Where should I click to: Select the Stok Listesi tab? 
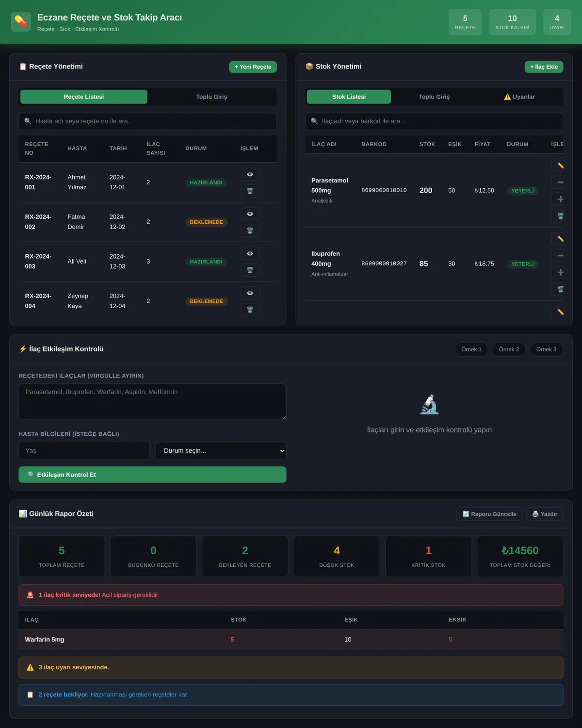349,97
